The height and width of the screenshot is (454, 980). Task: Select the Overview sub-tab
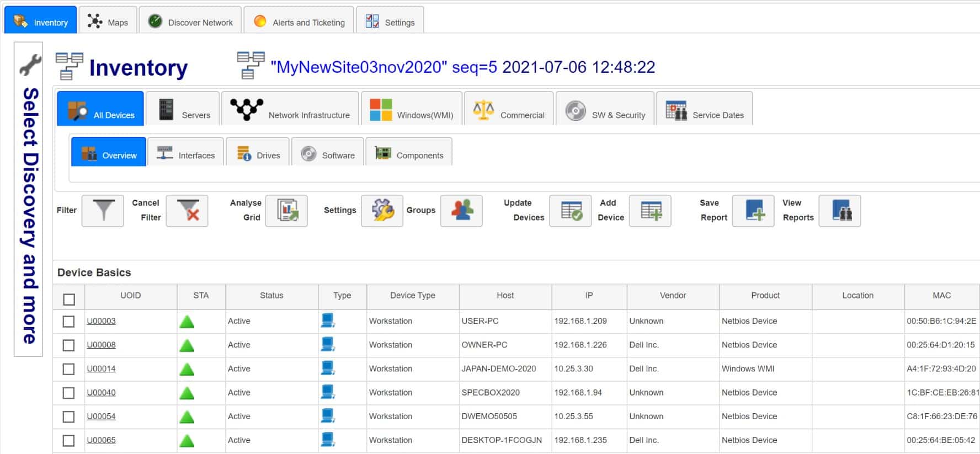pos(109,152)
